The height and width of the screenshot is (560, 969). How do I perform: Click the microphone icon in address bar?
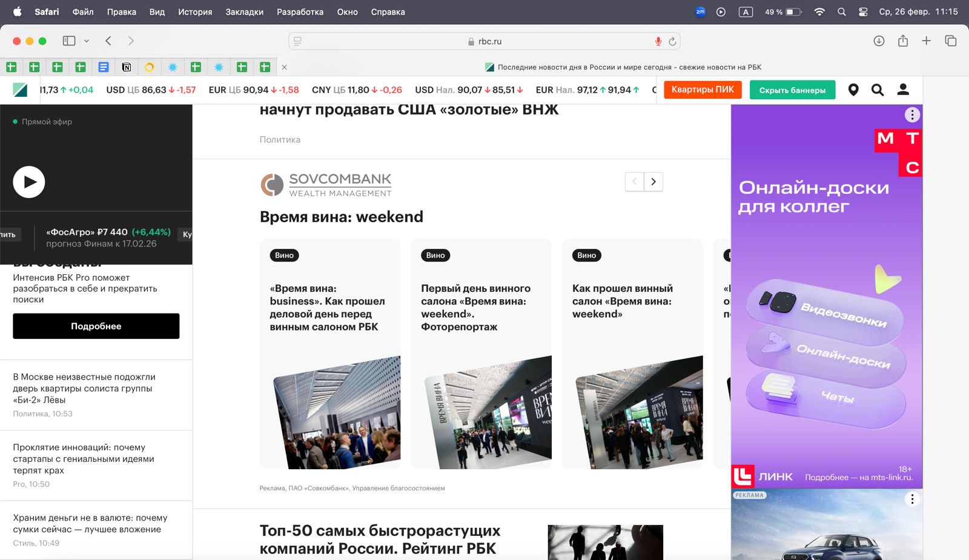(x=658, y=41)
